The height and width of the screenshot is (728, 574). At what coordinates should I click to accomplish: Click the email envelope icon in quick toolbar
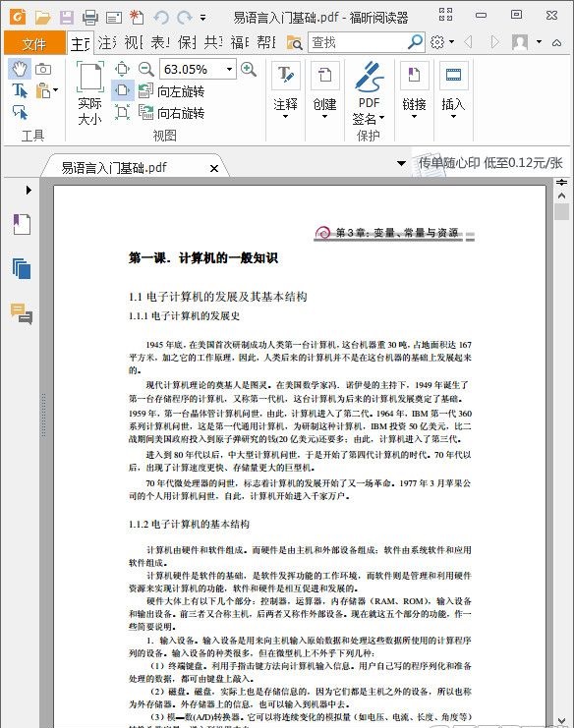[114, 18]
